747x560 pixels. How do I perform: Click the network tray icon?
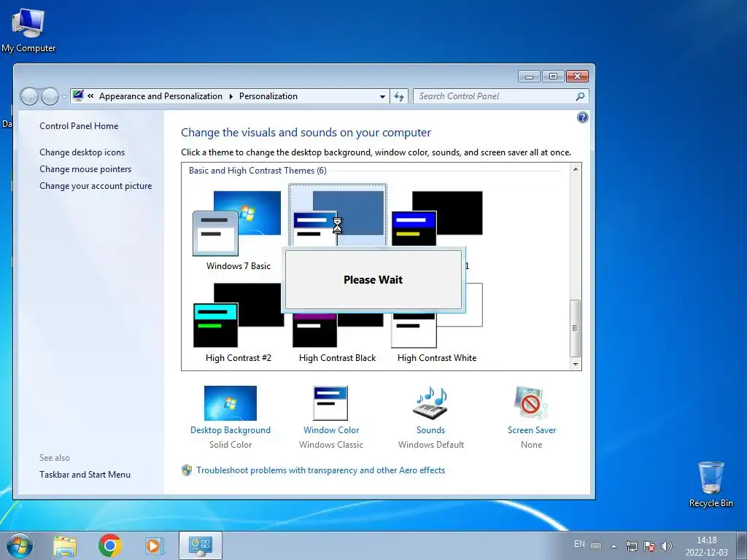(631, 546)
